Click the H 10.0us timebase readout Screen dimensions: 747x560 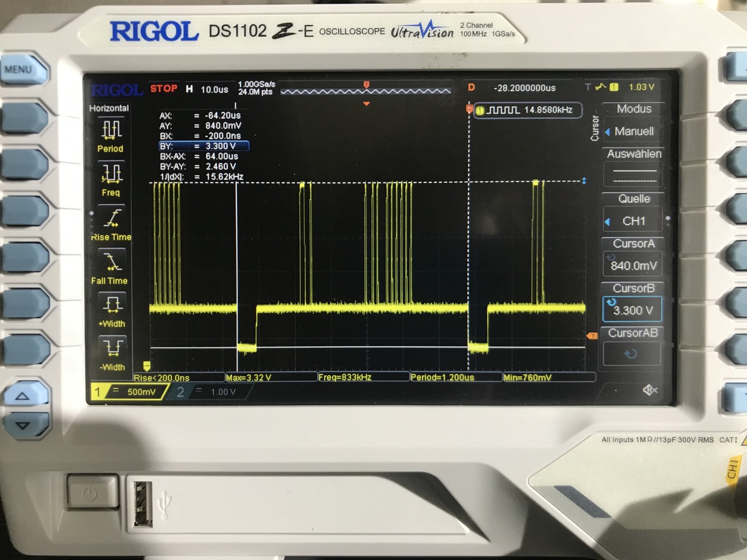point(206,90)
